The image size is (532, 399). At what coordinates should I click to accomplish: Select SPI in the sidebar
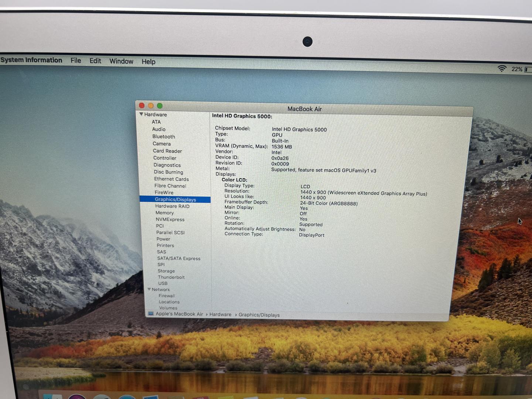pos(161,265)
